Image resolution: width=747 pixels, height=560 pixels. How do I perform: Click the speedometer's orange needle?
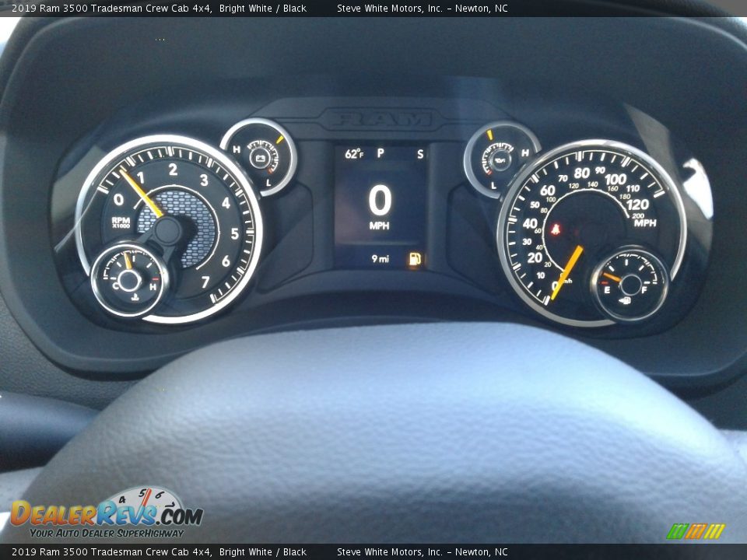pyautogui.click(x=568, y=271)
